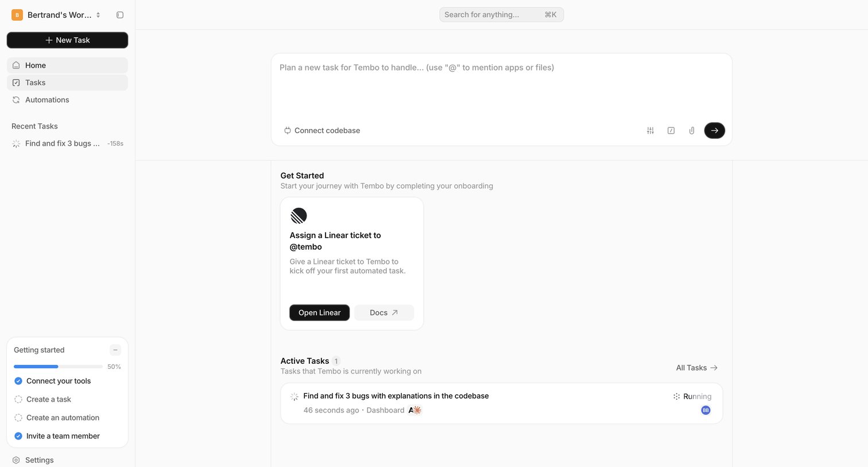Collapse the sidebar panel icon
Screen dimensions: 868x467
pos(120,15)
